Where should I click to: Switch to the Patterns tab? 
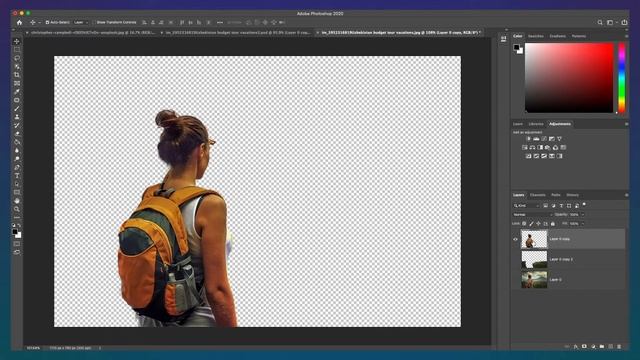579,36
